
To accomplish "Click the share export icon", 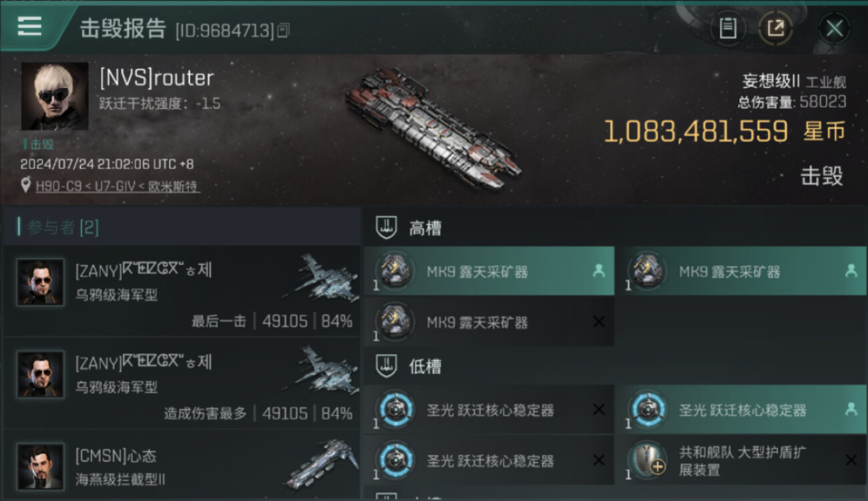I will click(x=776, y=29).
